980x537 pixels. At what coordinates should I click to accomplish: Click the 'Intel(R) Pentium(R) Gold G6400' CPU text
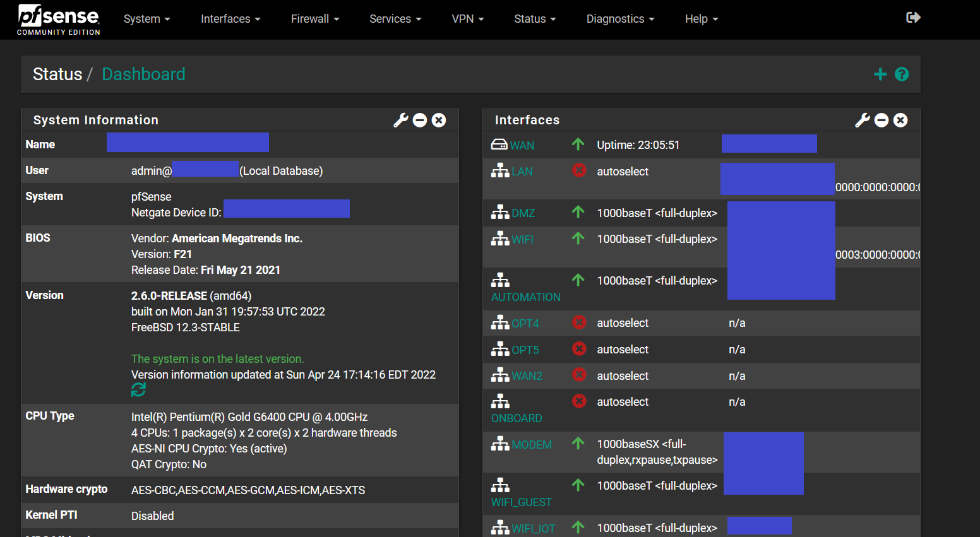coord(249,417)
